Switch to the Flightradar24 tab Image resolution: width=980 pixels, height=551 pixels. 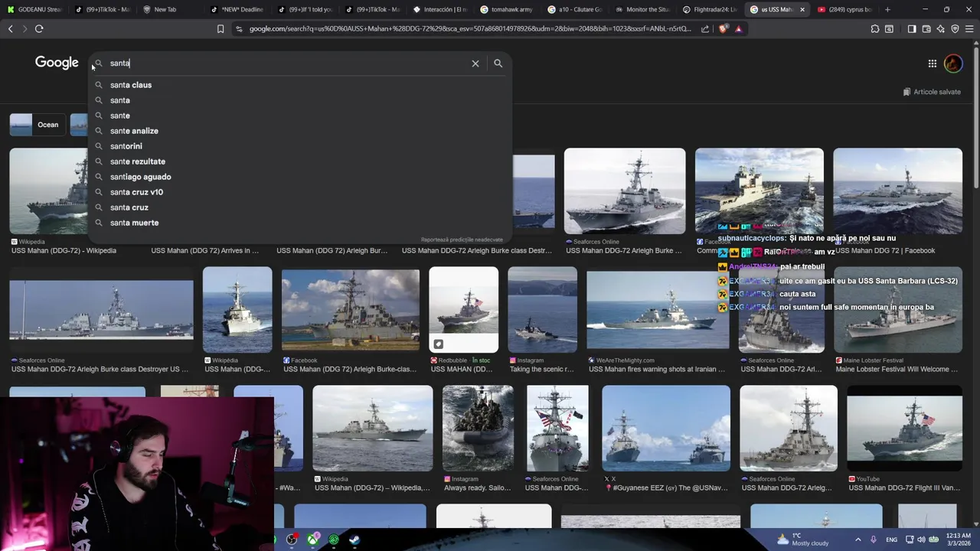coord(708,9)
